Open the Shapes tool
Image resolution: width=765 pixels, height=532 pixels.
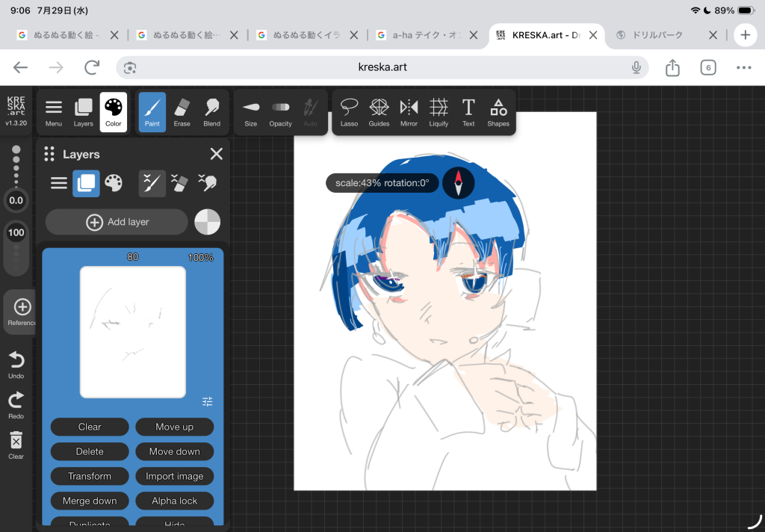click(x=498, y=112)
